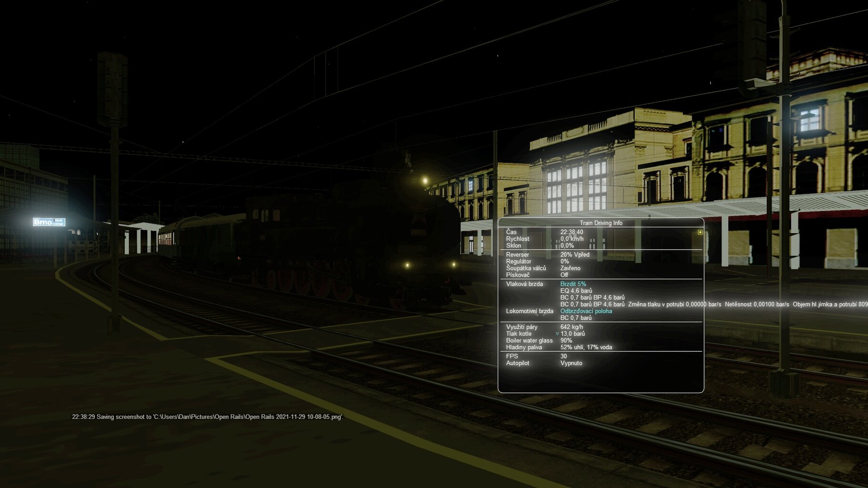Screen dimensions: 868x488
Task: Click the Rychlost 0,0 km/h speed reading
Action: [572, 239]
